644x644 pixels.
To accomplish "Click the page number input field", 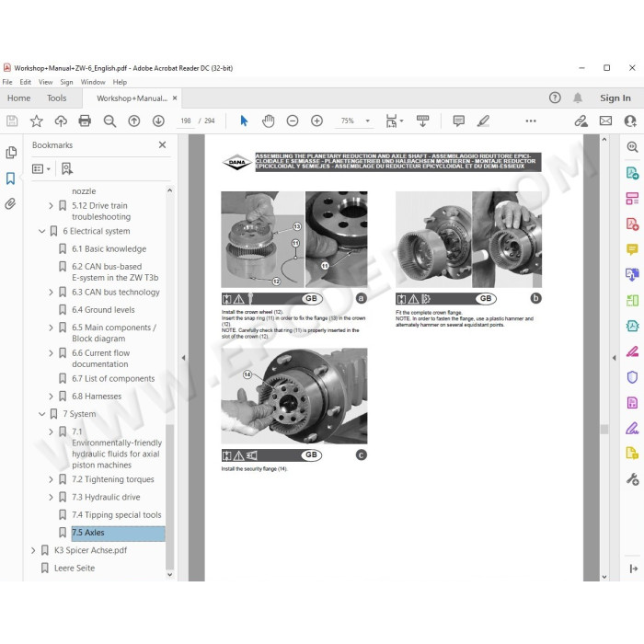I will coord(186,121).
